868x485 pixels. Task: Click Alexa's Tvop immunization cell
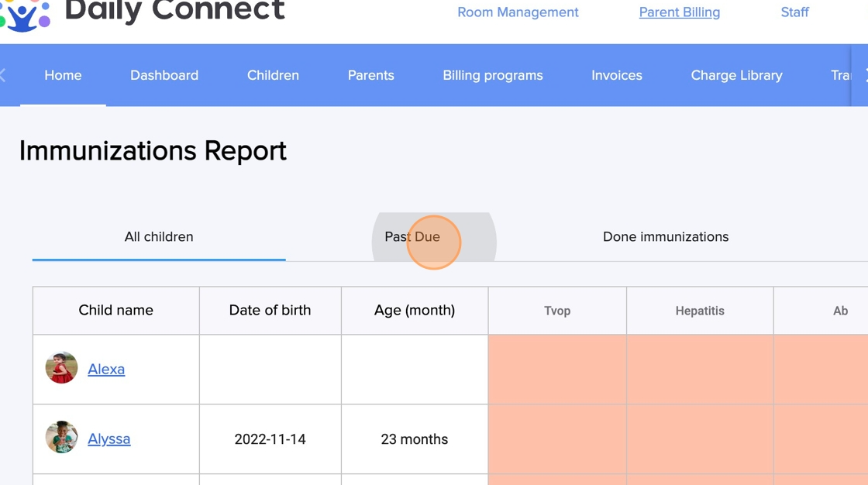pyautogui.click(x=557, y=370)
